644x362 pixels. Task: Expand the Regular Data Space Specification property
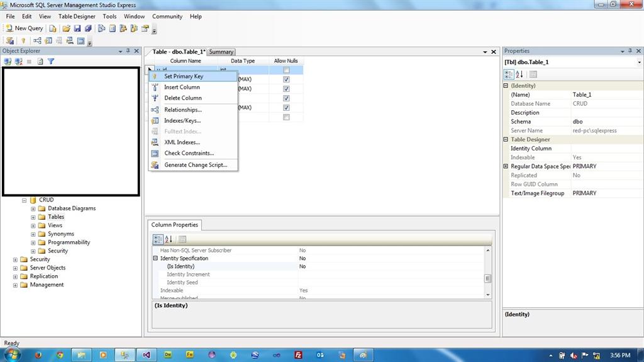click(x=506, y=166)
